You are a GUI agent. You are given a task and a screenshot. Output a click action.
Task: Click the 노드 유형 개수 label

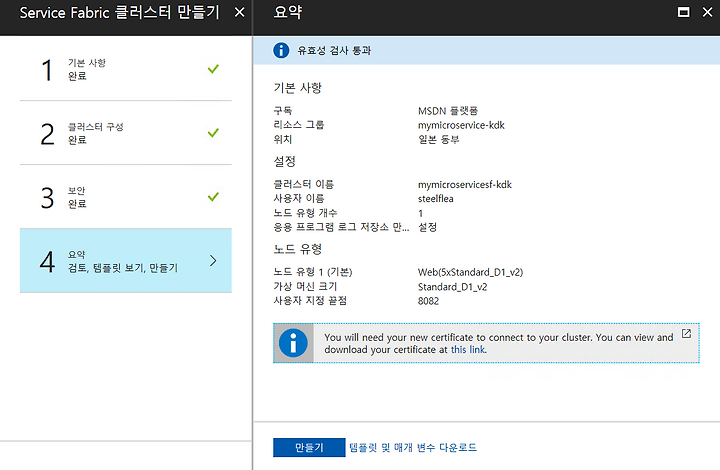point(305,213)
